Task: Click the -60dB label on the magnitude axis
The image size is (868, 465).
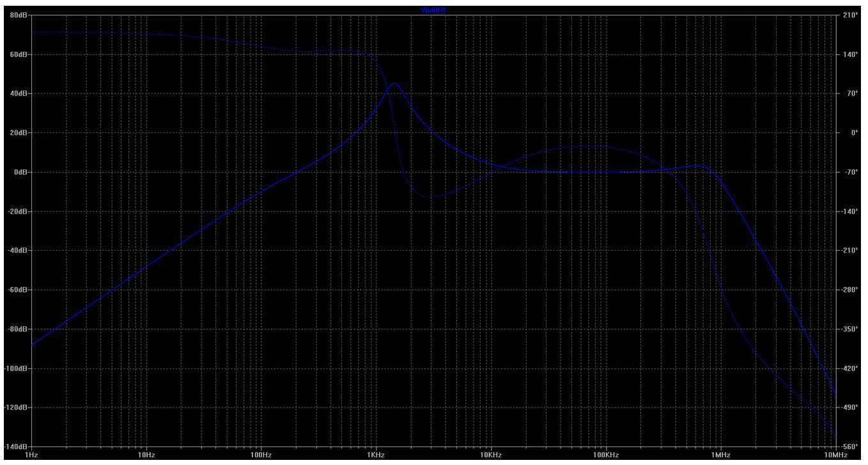Action: 17,290
